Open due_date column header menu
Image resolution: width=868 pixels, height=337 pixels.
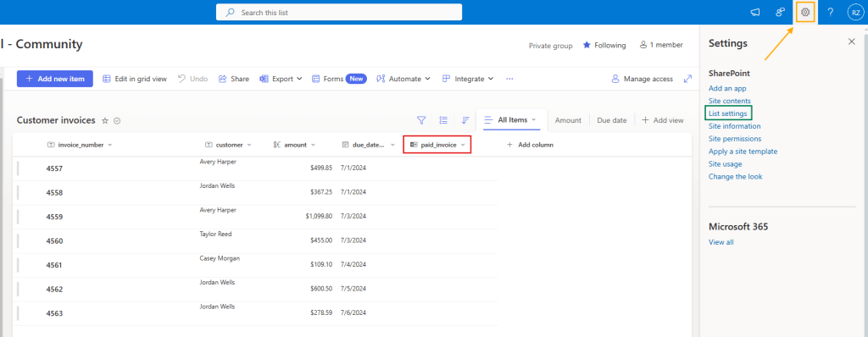[x=368, y=145]
